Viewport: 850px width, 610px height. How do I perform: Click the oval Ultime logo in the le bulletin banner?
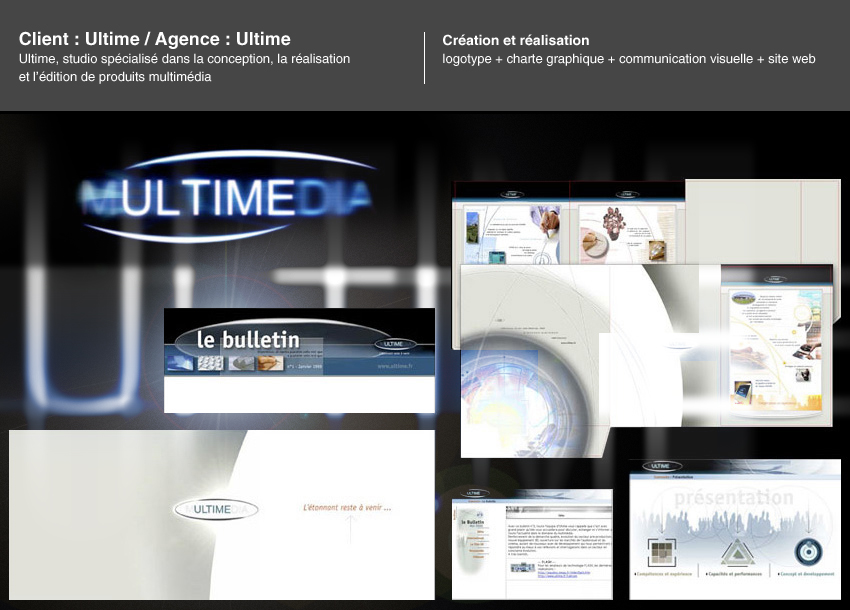[x=394, y=344]
